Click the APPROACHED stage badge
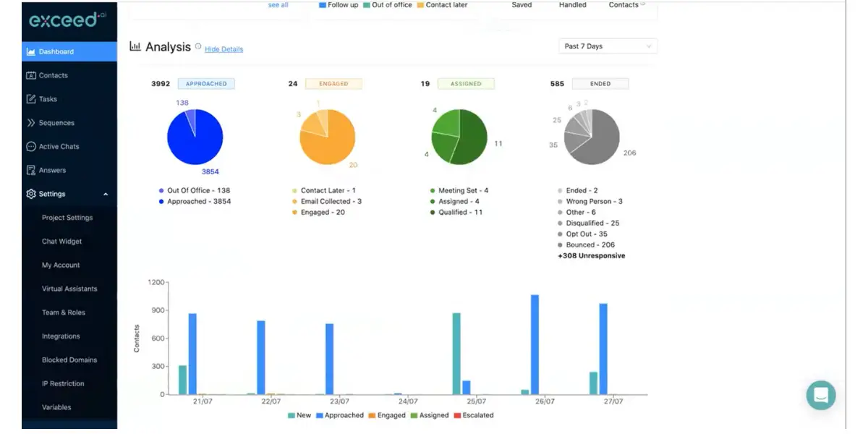The height and width of the screenshot is (434, 868). coord(206,84)
